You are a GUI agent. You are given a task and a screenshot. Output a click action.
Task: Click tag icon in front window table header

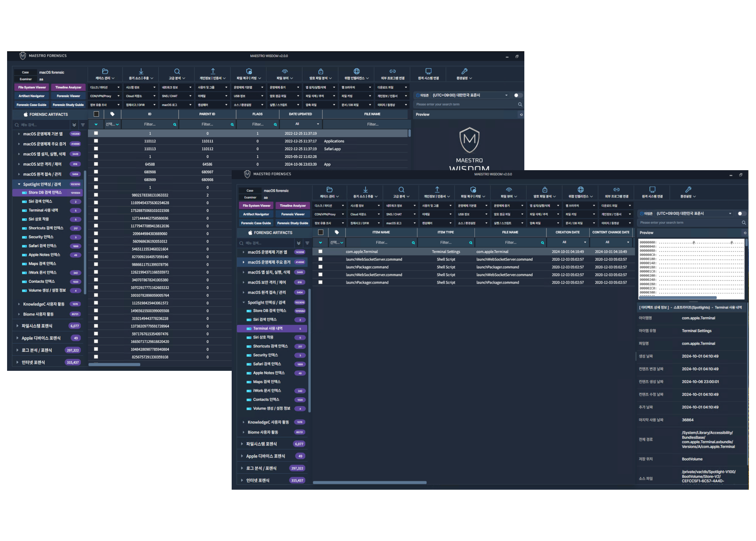tap(336, 232)
